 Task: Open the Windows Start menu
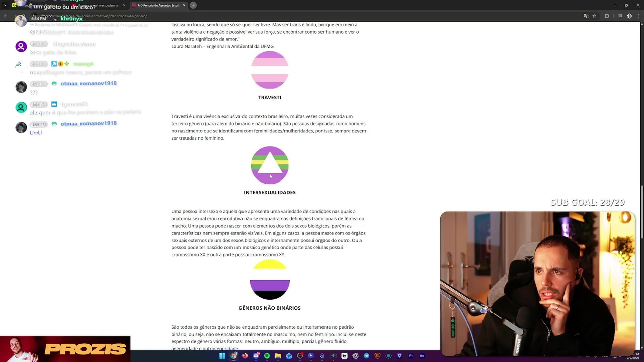coord(222,356)
